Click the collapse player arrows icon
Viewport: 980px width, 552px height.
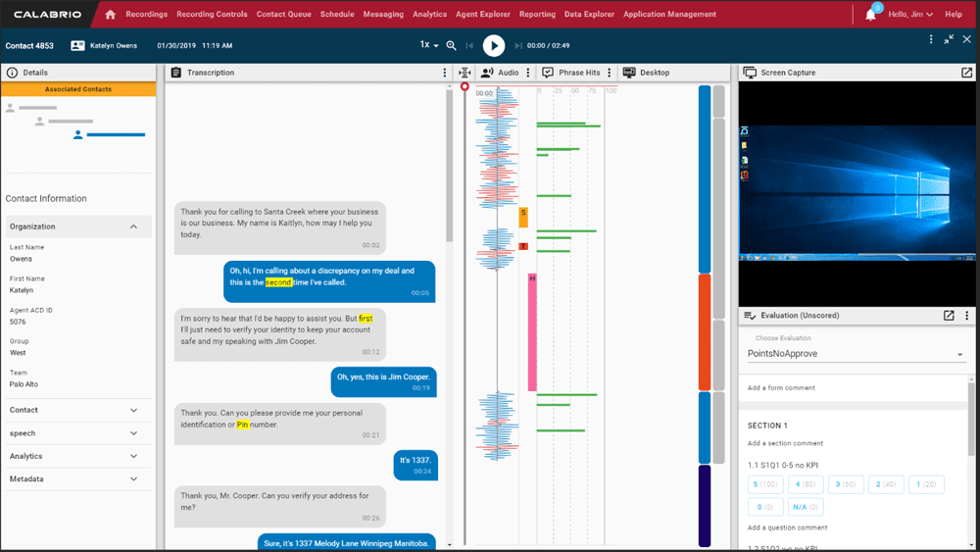click(949, 39)
